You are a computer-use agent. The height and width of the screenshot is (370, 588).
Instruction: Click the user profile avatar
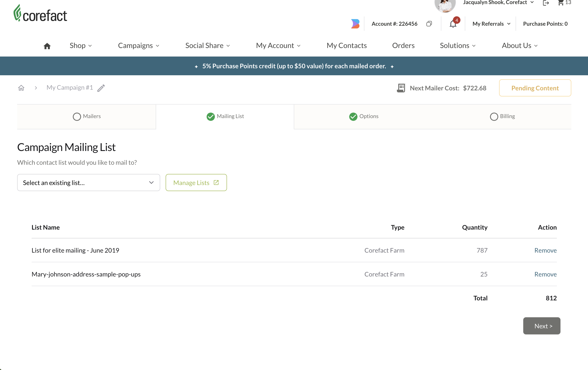click(x=445, y=5)
